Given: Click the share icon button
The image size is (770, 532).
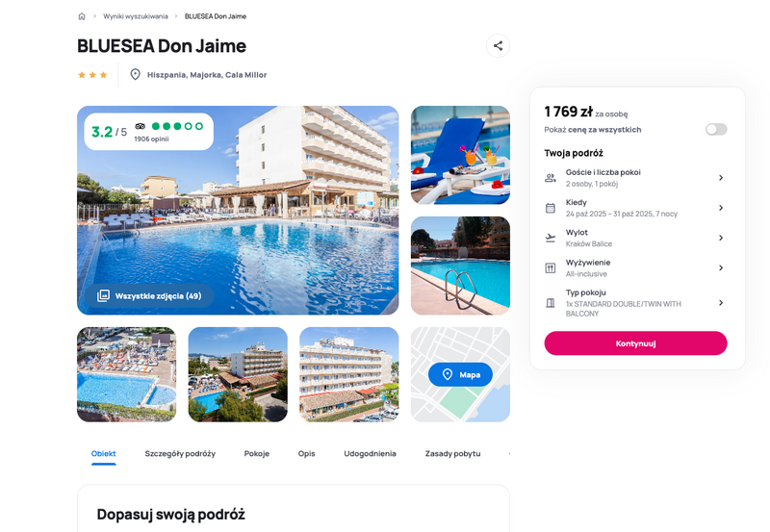Looking at the screenshot, I should tap(498, 45).
